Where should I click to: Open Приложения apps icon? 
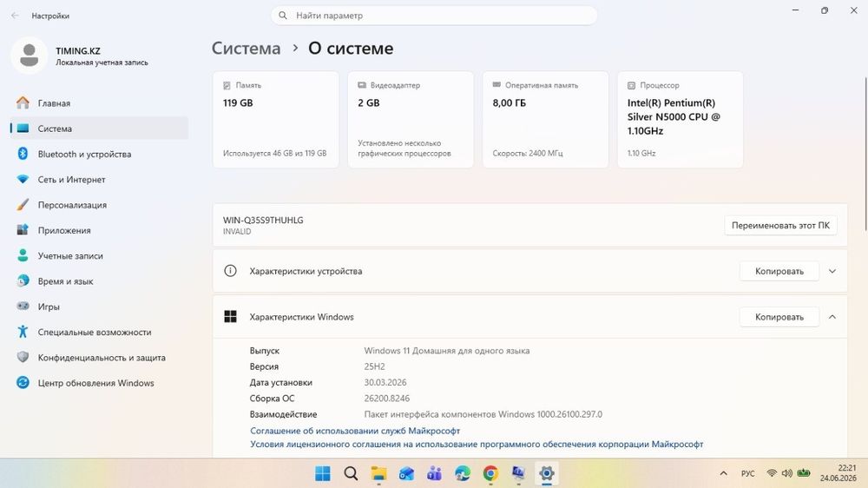coord(23,230)
